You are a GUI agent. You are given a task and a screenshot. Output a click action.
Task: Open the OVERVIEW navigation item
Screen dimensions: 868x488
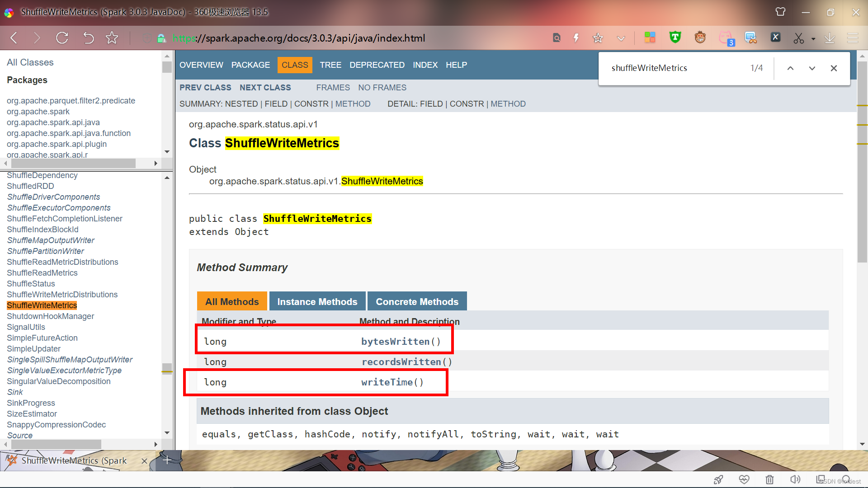201,65
